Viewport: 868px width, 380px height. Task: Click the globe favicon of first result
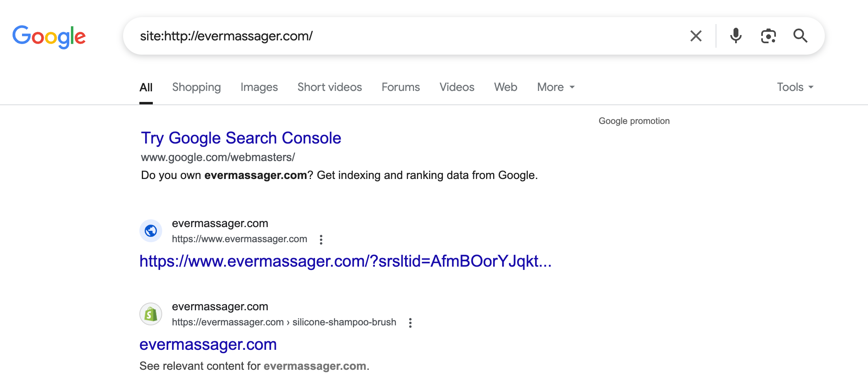click(151, 231)
